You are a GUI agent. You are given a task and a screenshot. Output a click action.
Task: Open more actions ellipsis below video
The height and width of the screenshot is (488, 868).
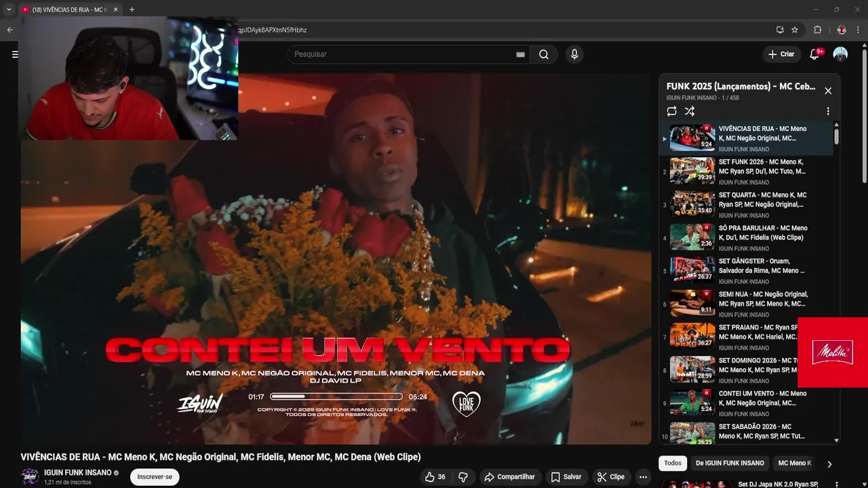[x=643, y=477]
